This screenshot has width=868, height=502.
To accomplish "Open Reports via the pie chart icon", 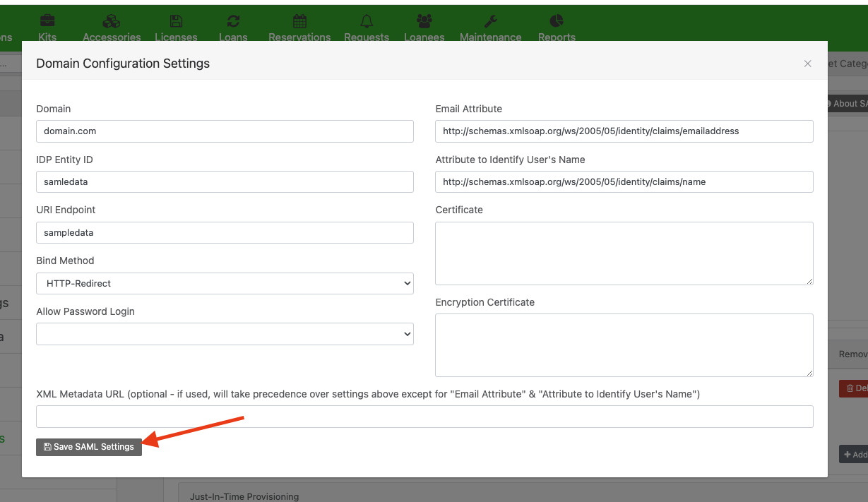I will pyautogui.click(x=556, y=20).
